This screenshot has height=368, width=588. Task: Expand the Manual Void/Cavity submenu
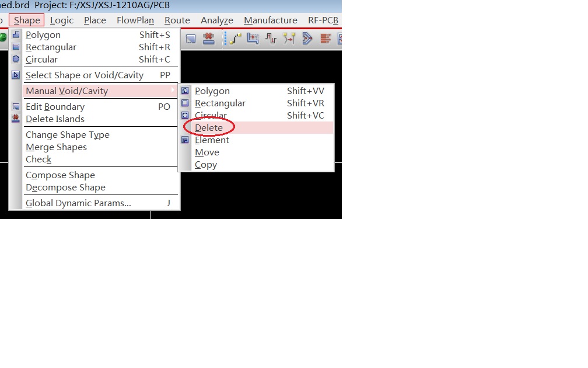point(99,91)
